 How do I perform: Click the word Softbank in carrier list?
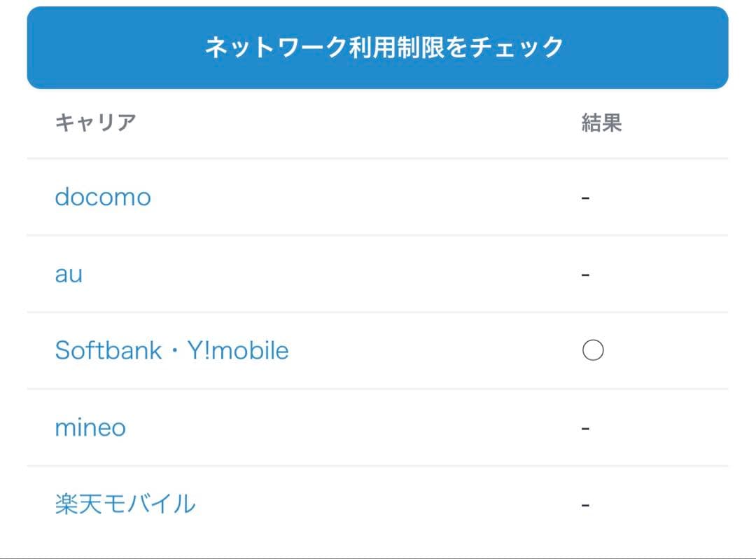click(108, 350)
